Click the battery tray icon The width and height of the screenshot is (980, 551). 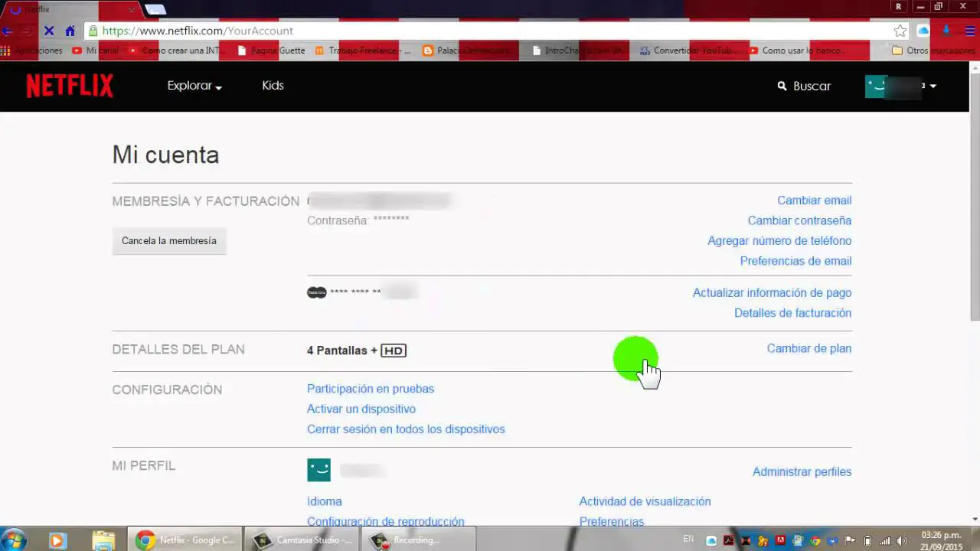click(867, 541)
